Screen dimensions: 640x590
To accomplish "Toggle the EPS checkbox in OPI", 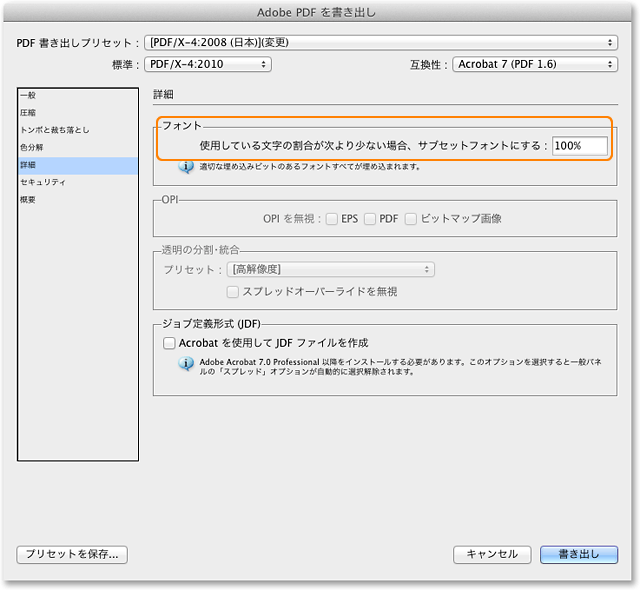I will (x=331, y=218).
